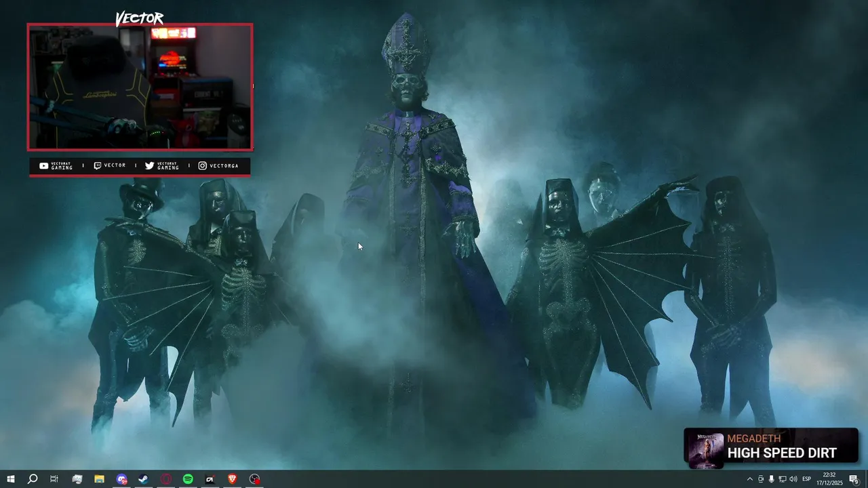Change the ESP input language
Screen dimensions: 868x488
tap(806, 479)
